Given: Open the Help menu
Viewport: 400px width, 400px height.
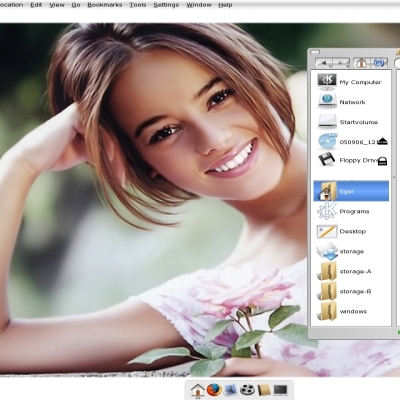Looking at the screenshot, I should [225, 5].
